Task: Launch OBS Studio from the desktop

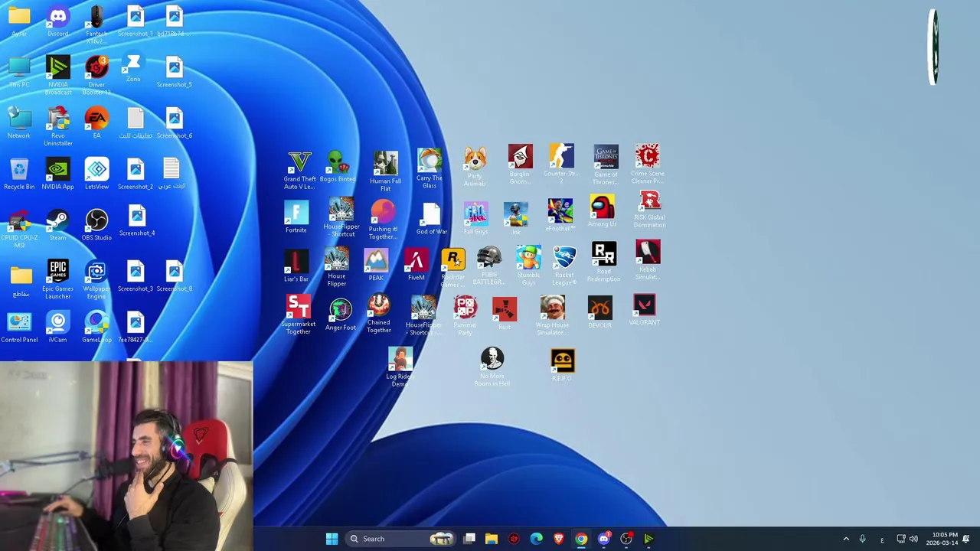Action: coord(96,225)
